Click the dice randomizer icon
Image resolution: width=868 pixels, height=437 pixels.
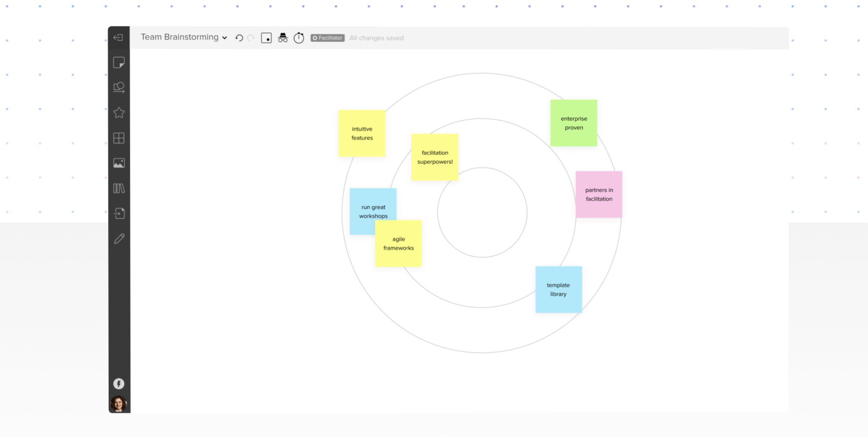[x=266, y=38]
